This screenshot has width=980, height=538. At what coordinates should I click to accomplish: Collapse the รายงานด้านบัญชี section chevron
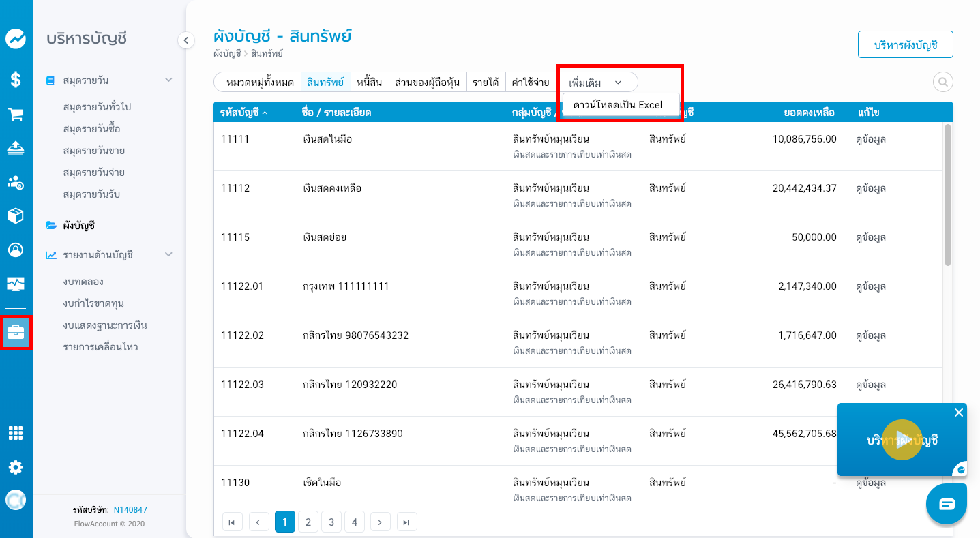pyautogui.click(x=169, y=255)
